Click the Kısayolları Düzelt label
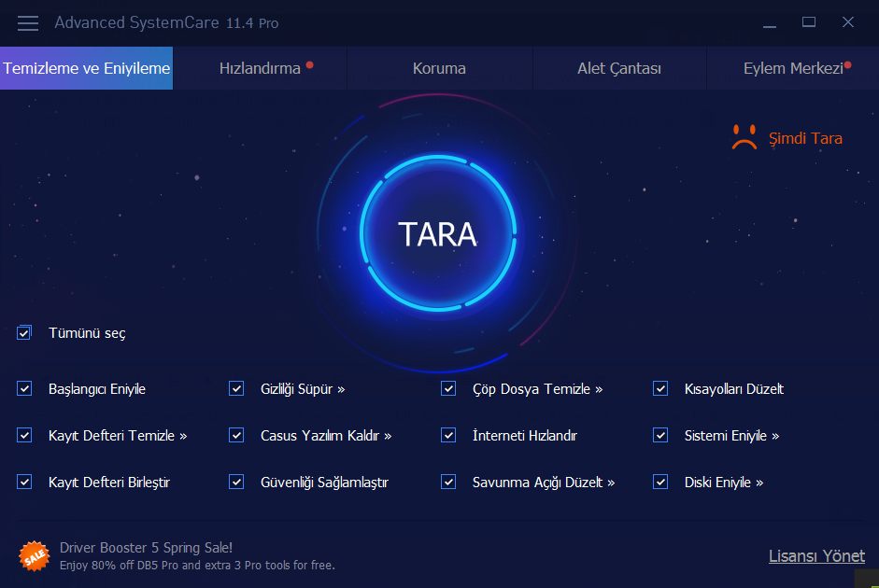 click(x=734, y=389)
